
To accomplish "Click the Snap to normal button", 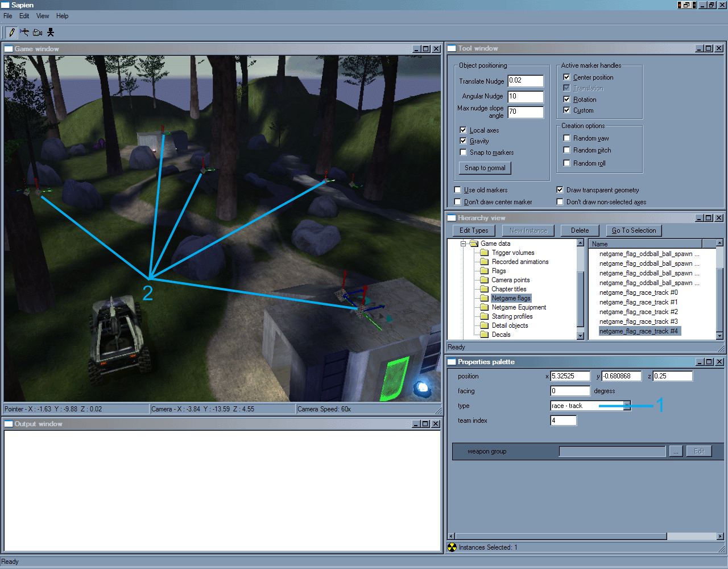I will [x=485, y=168].
